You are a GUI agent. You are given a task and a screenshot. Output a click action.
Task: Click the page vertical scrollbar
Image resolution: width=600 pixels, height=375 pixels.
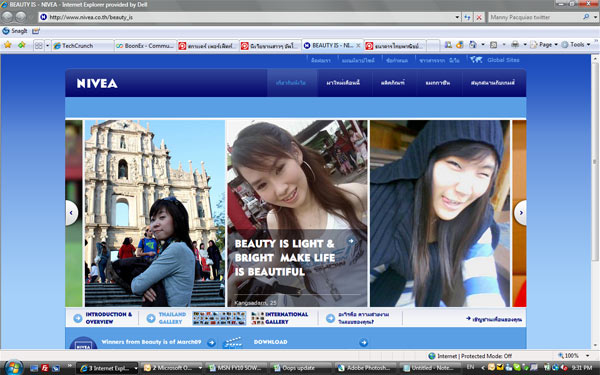(x=595, y=201)
